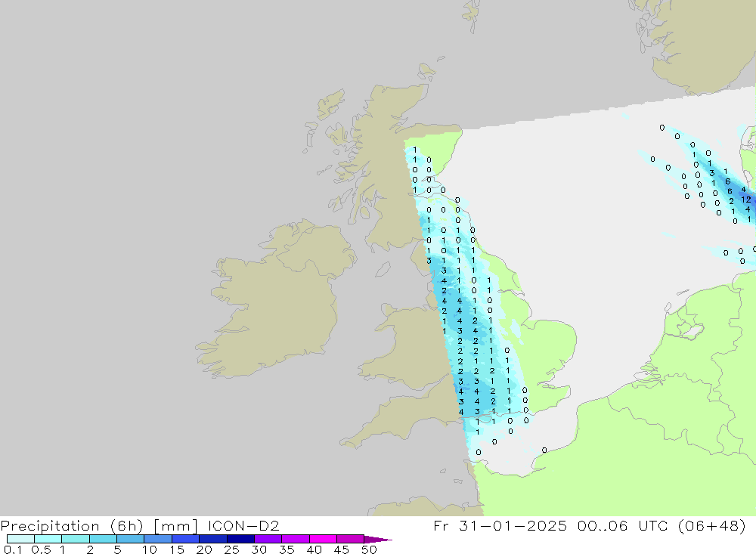Viewport: 756px width, 554px height.
Task: Click the above-50 arrow tip of the legend
Action: click(378, 539)
